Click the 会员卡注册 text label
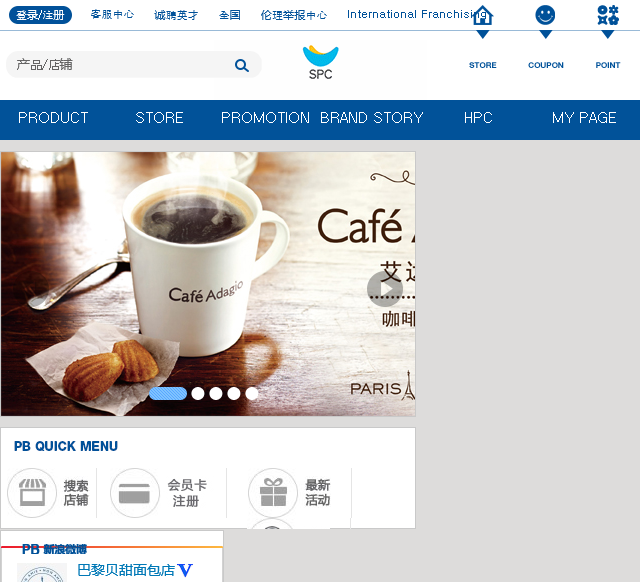 point(187,493)
